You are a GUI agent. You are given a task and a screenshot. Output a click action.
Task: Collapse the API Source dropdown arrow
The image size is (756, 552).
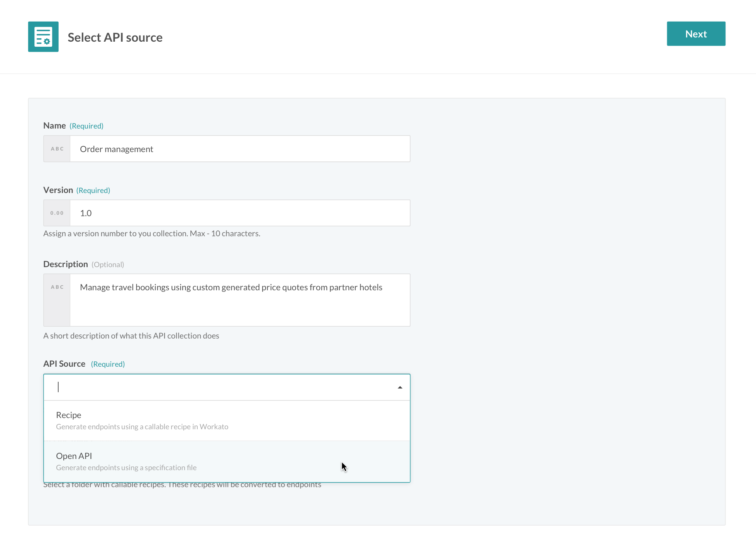400,388
